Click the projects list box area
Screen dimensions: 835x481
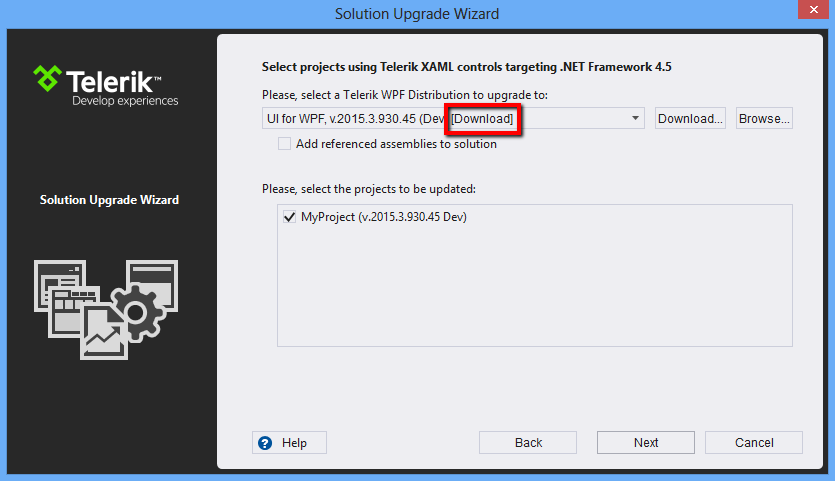pyautogui.click(x=535, y=275)
